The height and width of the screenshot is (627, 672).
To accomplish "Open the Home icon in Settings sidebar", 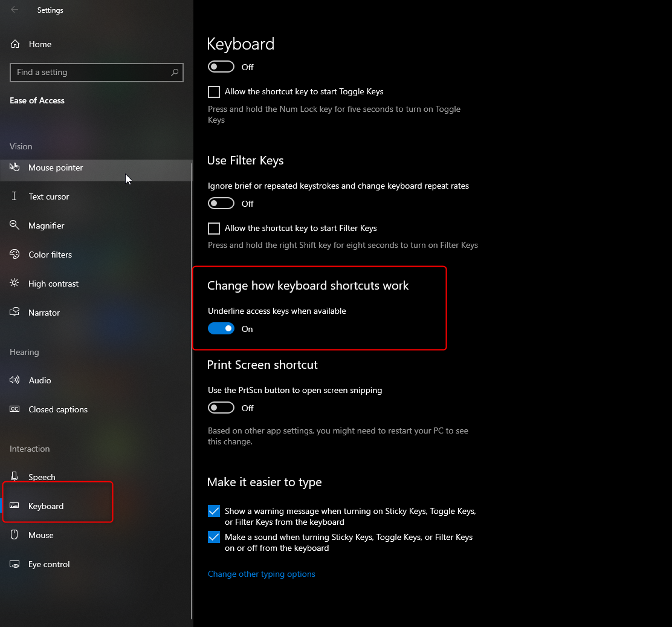I will click(x=15, y=44).
